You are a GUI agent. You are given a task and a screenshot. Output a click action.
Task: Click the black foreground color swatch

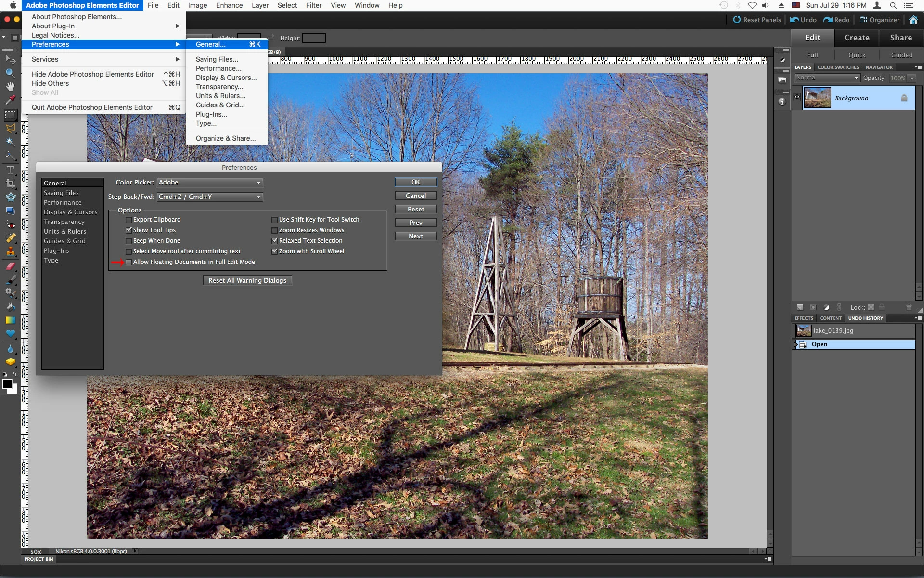coord(7,384)
